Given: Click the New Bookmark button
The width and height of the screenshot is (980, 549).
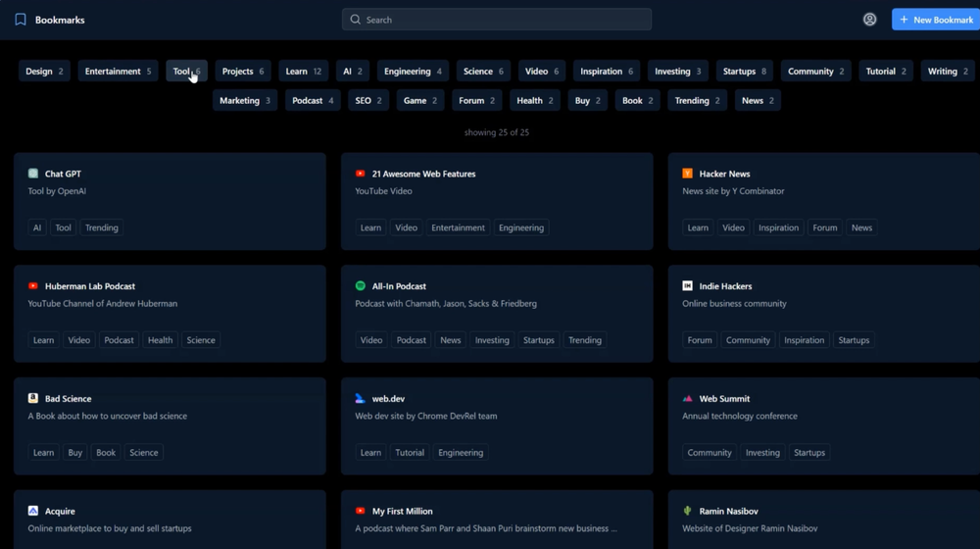Looking at the screenshot, I should pos(936,20).
